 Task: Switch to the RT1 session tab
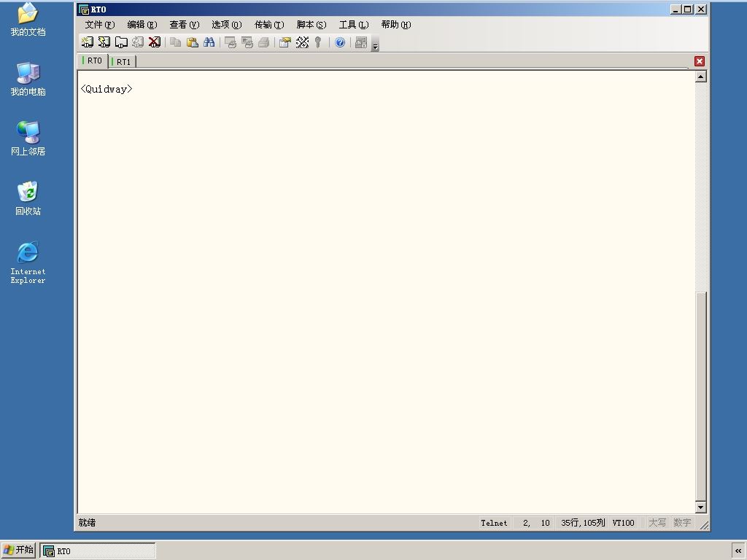(123, 62)
